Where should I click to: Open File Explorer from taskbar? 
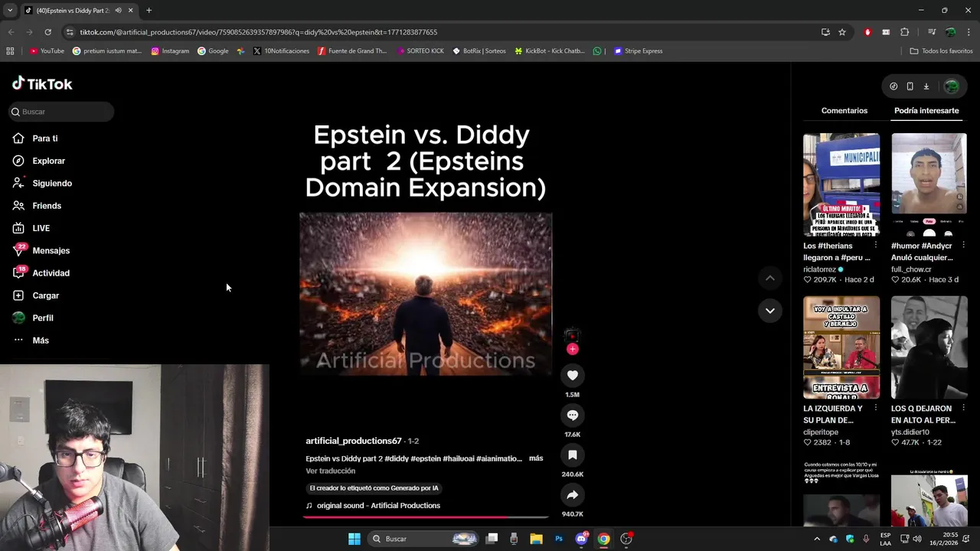[x=536, y=539]
